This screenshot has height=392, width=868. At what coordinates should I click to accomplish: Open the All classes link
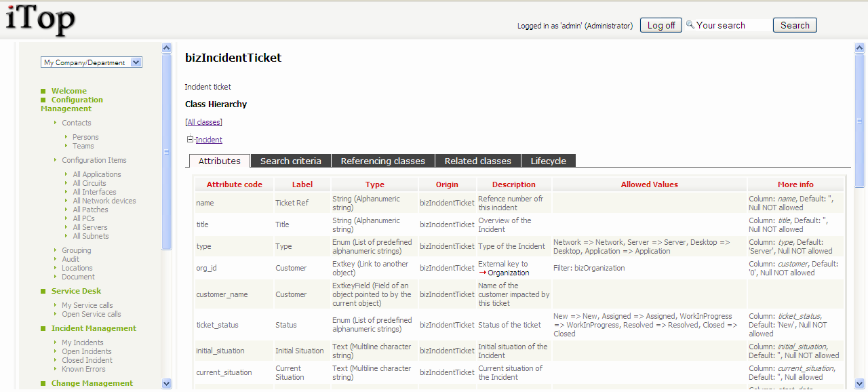203,122
